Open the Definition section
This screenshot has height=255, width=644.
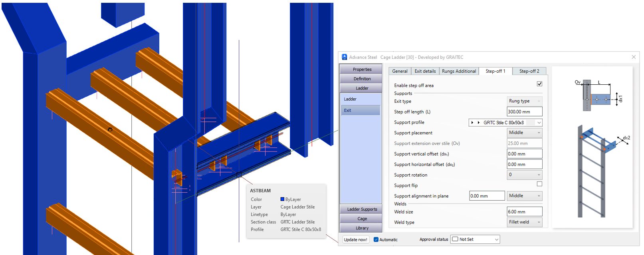(x=362, y=79)
